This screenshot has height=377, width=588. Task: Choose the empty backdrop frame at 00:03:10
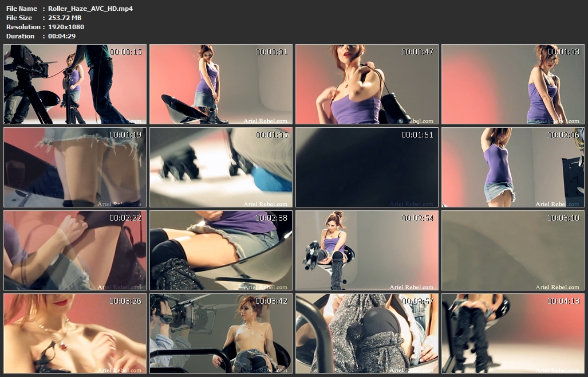pyautogui.click(x=512, y=250)
